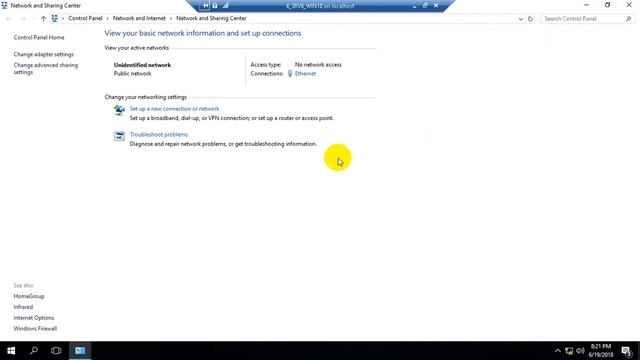Click the new connection setup icon
Viewport: 640px width, 360px height.
point(119,110)
